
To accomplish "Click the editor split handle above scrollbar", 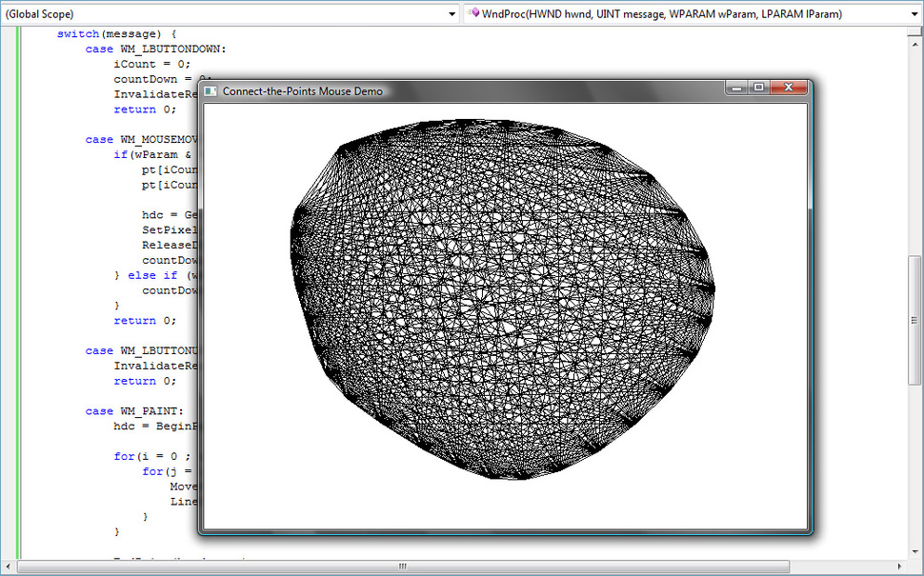I will point(915,33).
